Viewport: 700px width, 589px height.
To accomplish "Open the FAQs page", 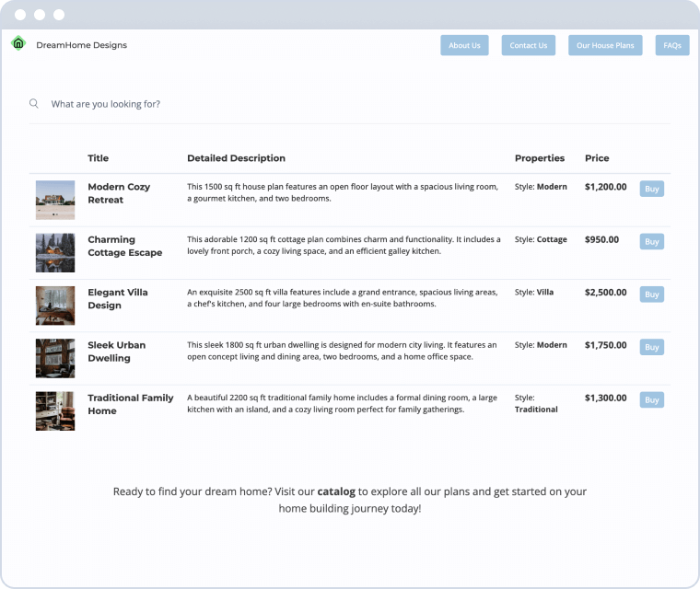I will click(x=671, y=45).
